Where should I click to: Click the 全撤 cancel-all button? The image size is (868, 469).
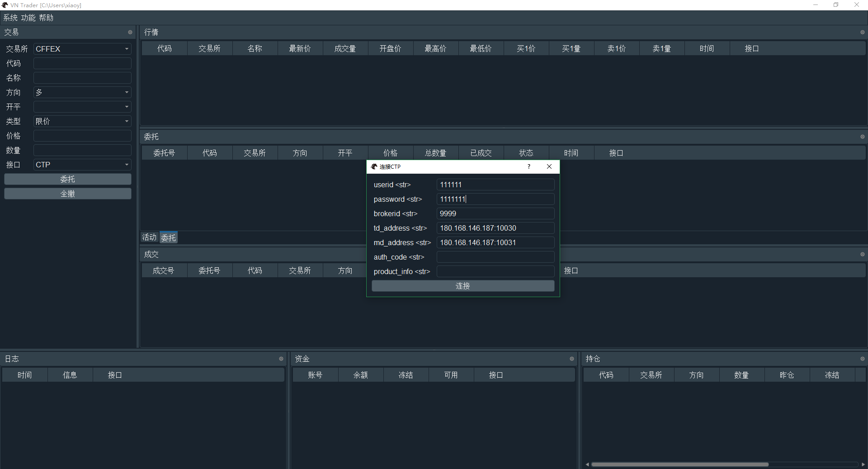click(x=68, y=194)
